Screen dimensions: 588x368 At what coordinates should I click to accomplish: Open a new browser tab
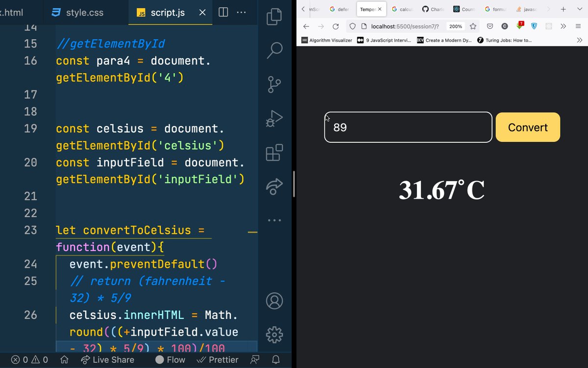(x=563, y=9)
